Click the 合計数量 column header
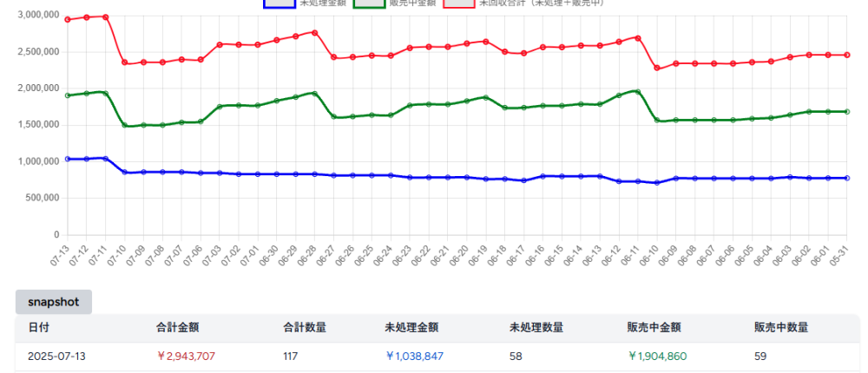Image resolution: width=868 pixels, height=373 pixels. coord(305,328)
